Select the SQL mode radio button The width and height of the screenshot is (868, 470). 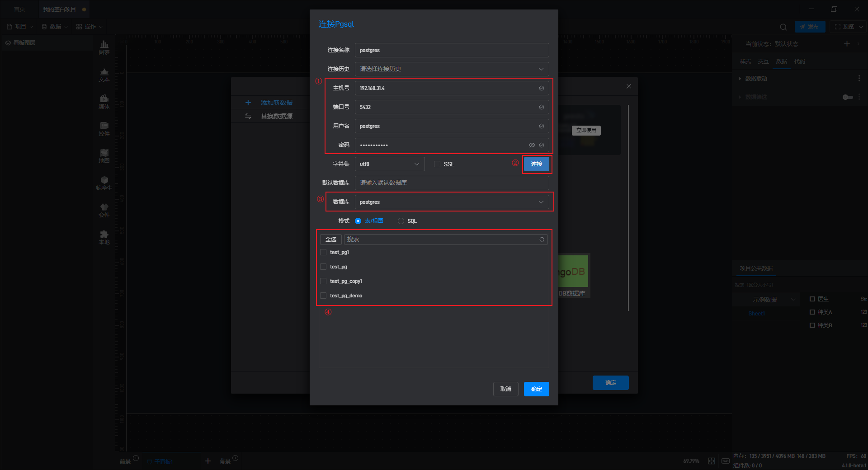point(401,221)
